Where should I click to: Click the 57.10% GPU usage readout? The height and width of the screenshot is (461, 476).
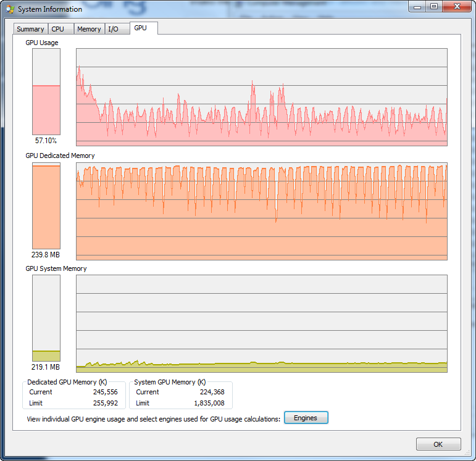46,140
